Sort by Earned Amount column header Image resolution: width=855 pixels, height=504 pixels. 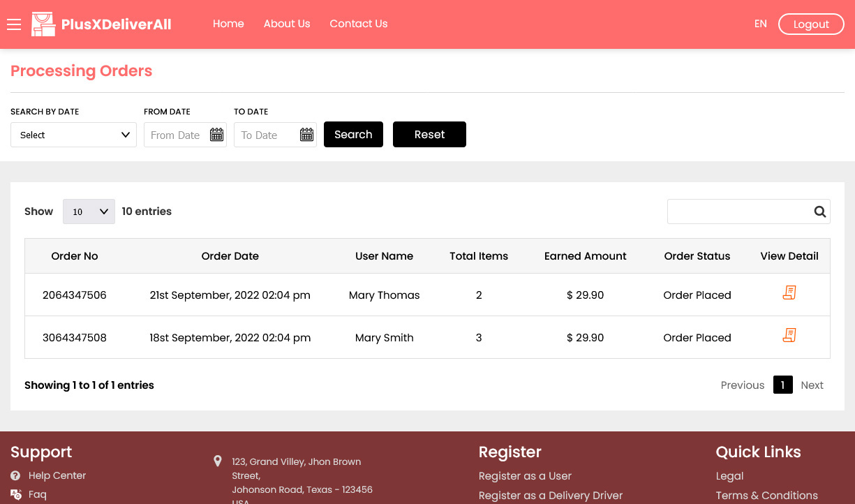[x=586, y=256]
